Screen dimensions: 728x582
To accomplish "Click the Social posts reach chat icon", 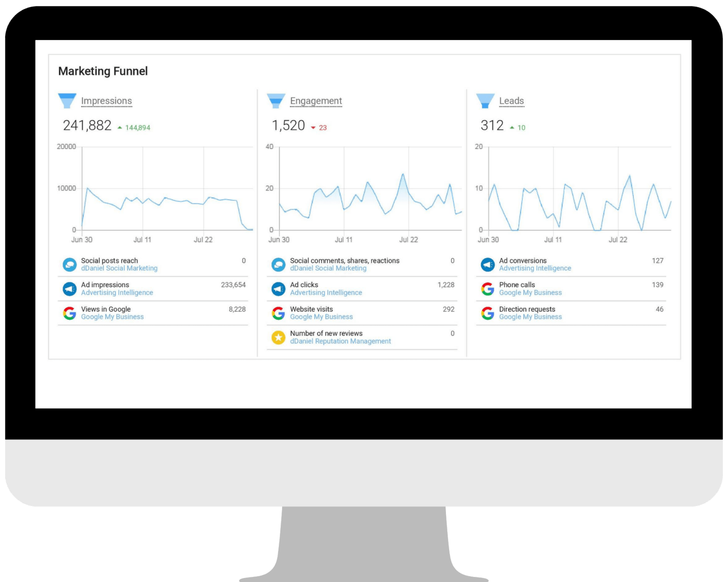I will click(x=70, y=264).
